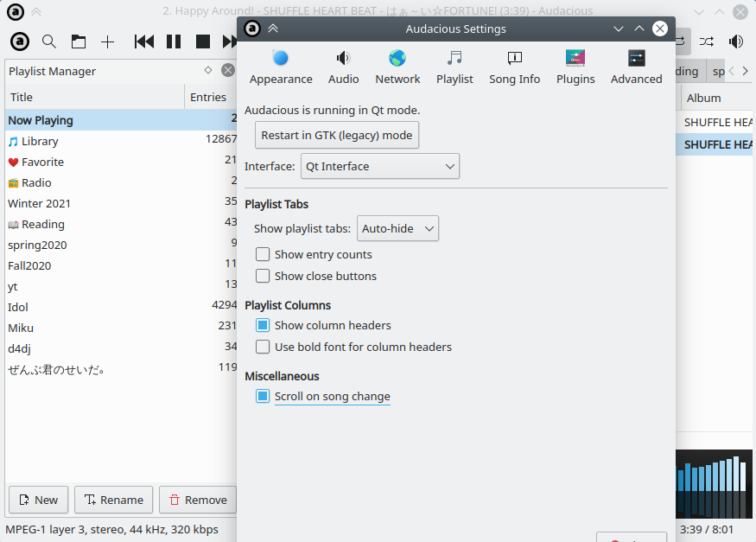The height and width of the screenshot is (542, 756).
Task: Enable bold font for column headers
Action: pyautogui.click(x=263, y=347)
